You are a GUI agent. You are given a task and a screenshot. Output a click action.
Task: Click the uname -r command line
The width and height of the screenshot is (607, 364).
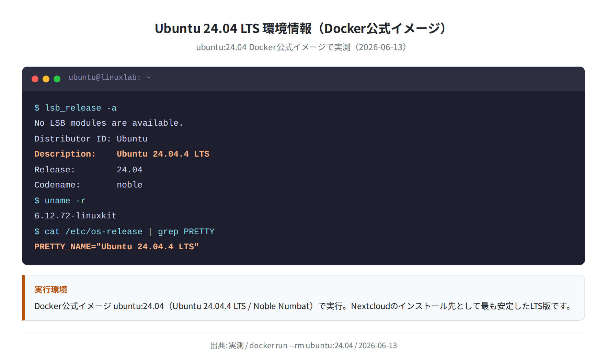(60, 201)
